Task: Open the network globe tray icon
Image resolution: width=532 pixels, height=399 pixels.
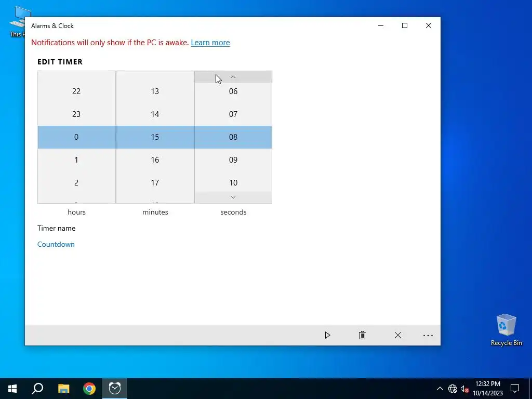Action: [453, 389]
